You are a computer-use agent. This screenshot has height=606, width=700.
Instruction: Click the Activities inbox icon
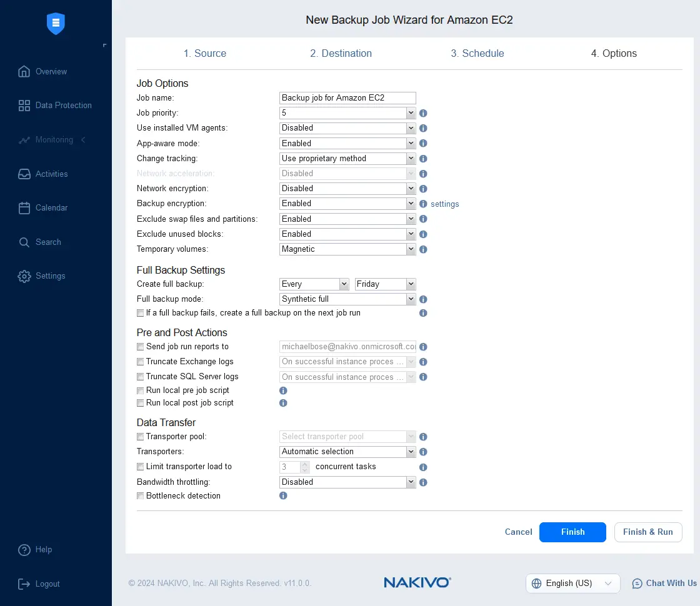24,174
